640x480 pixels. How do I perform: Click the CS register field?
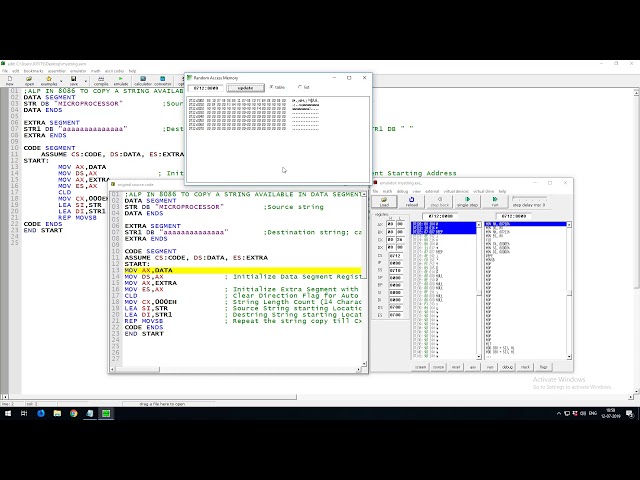[395, 256]
